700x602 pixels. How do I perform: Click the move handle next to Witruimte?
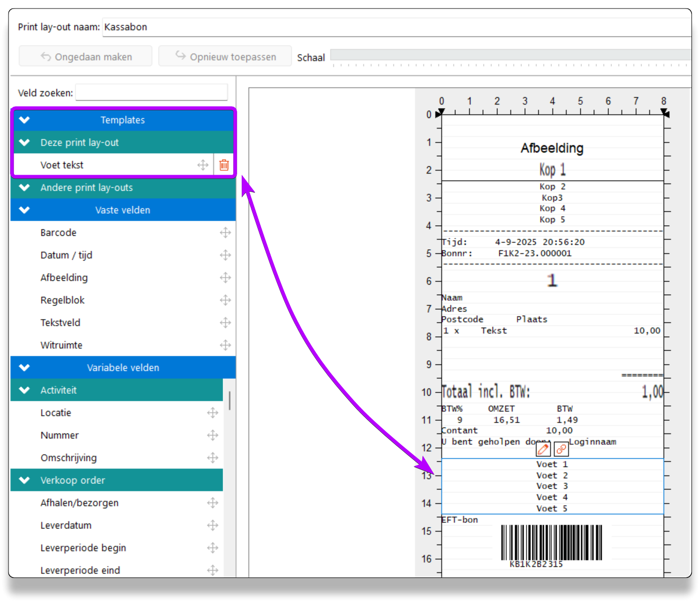click(x=225, y=345)
